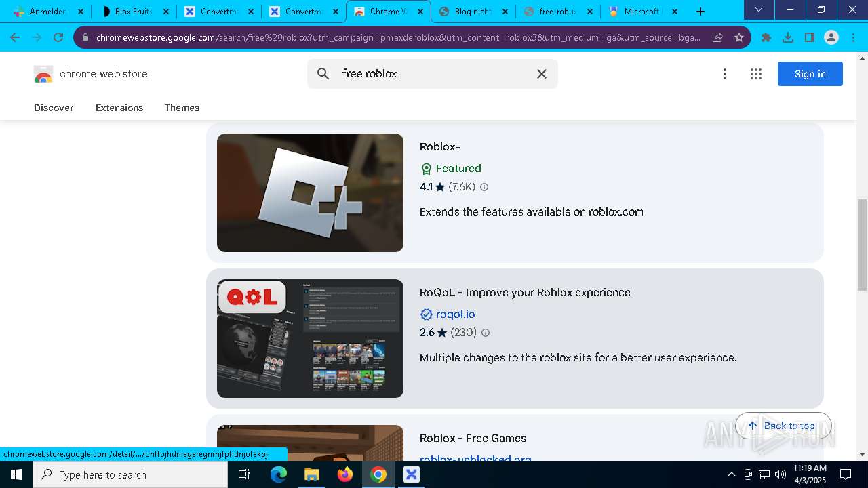Click verified badge next to roqol.io
Viewport: 868px width, 488px height.
[x=426, y=314]
